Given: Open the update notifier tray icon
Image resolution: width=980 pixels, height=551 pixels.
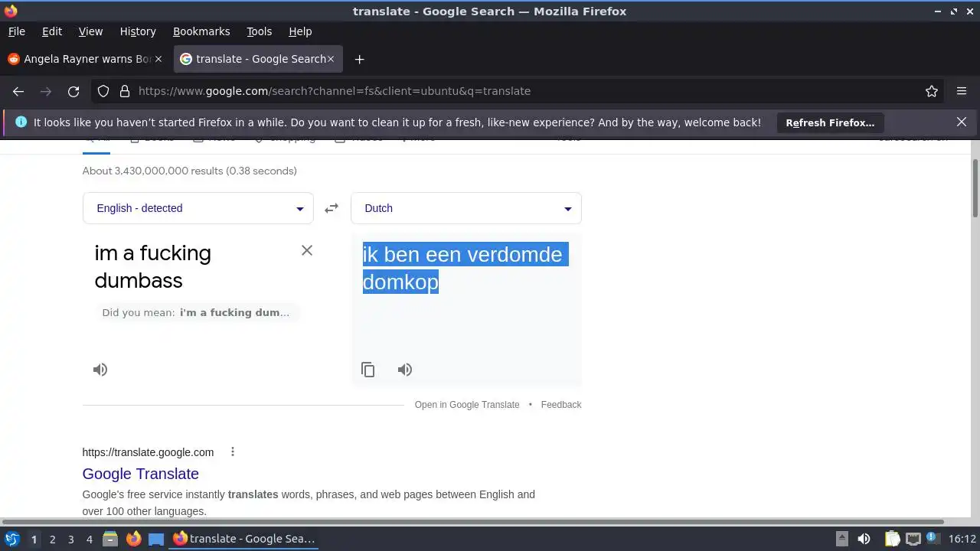Looking at the screenshot, I should pyautogui.click(x=933, y=539).
